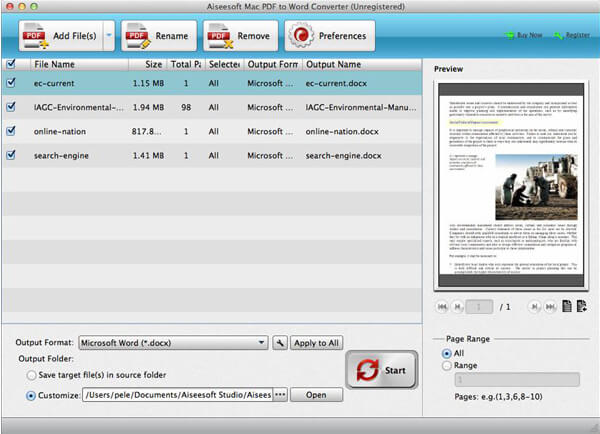Uncheck the IAGC-Environmental file checkbox
Screen dimensions: 600x434
(x=11, y=106)
